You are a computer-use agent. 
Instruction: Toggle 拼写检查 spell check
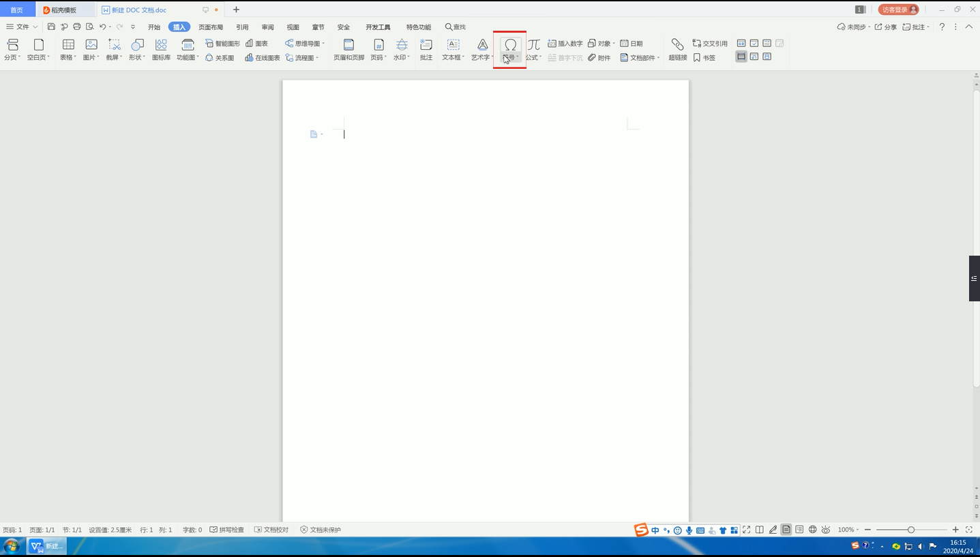[227, 530]
